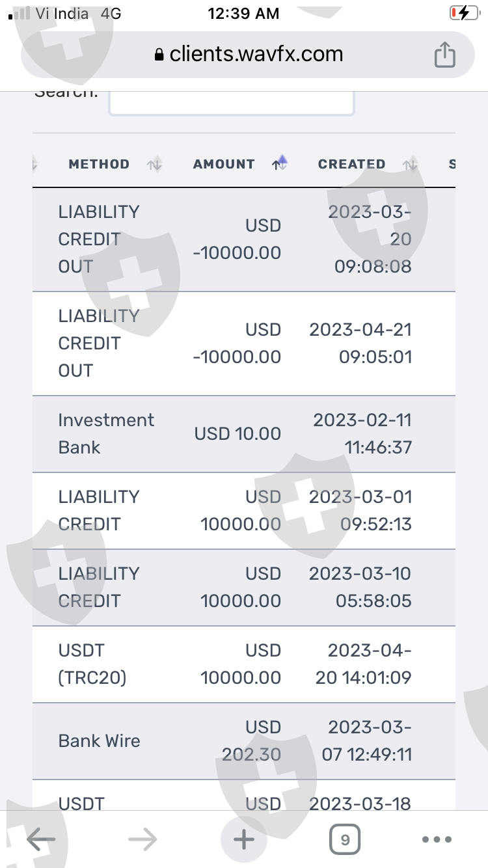Tap the 2023-04-21 09:05:01 date cell

click(360, 343)
